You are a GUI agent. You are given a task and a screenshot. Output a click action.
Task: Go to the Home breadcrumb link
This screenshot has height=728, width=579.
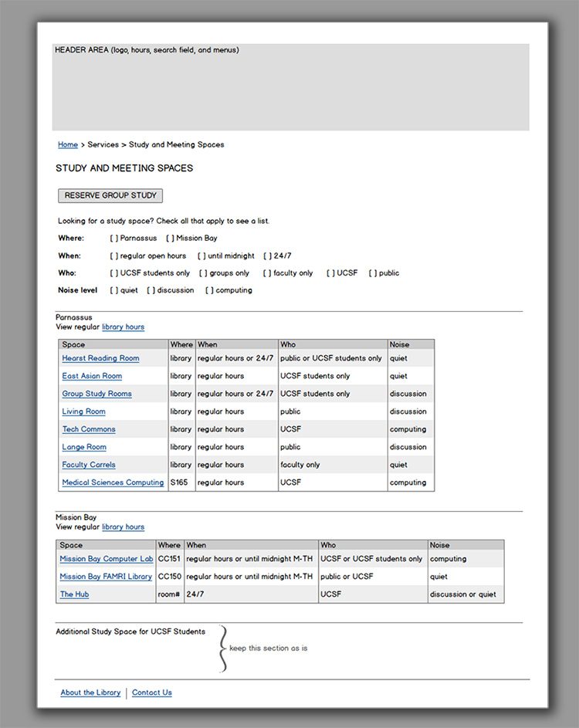pyautogui.click(x=68, y=144)
